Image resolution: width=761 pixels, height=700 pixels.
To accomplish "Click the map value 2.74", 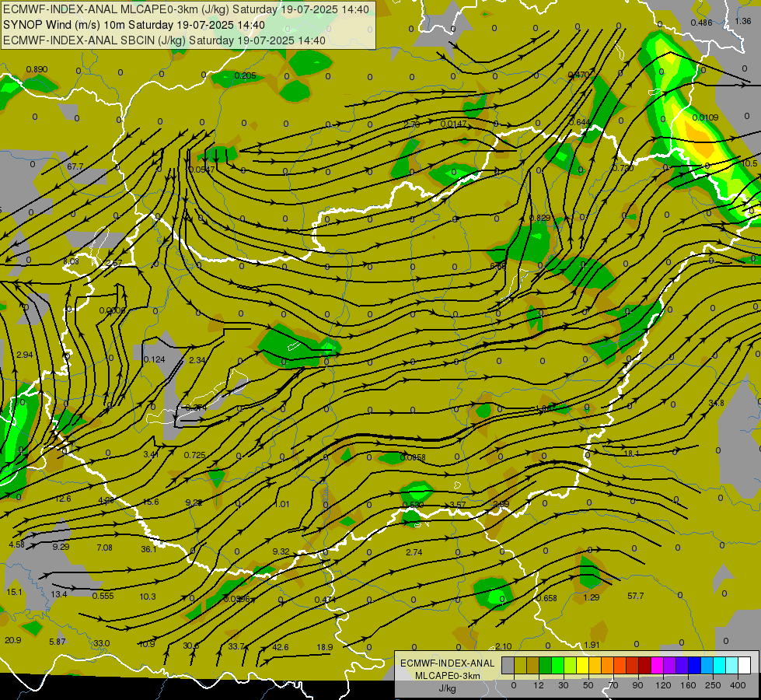I will pos(414,552).
